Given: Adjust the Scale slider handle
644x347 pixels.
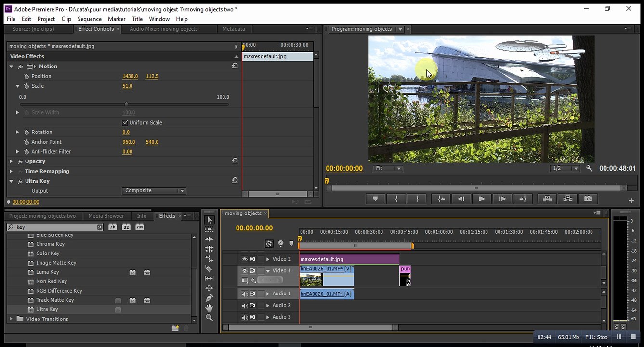Looking at the screenshot, I should coord(126,104).
